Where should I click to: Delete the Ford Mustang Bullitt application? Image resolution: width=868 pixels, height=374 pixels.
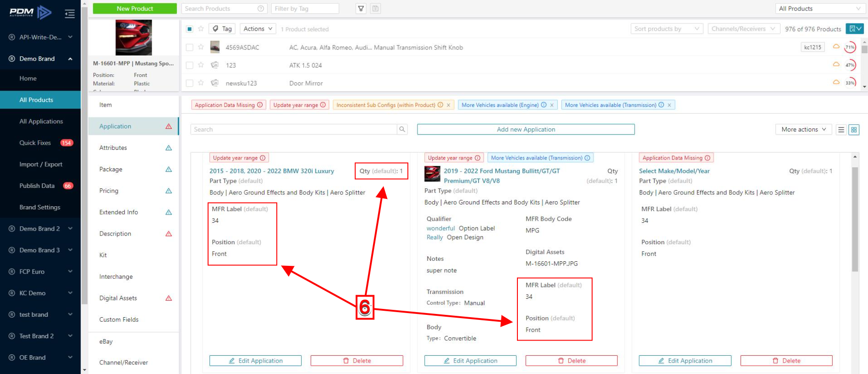(x=571, y=361)
